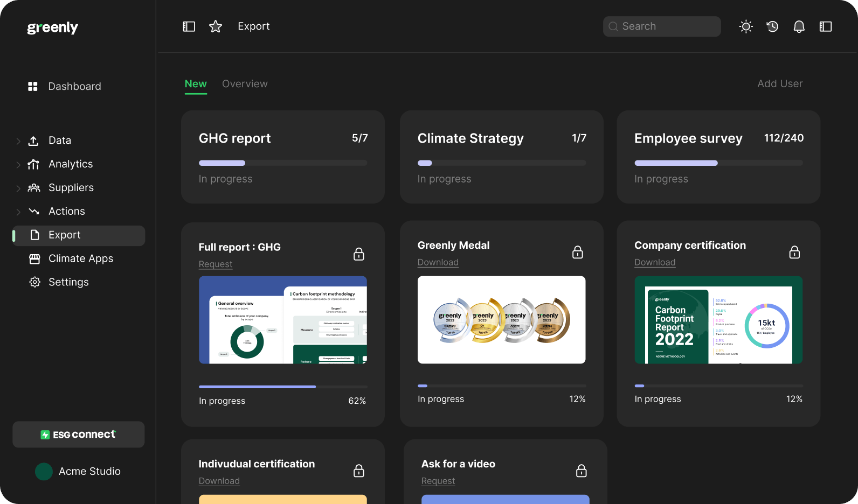Open the Full report GHG preview thumbnail

coord(283,320)
